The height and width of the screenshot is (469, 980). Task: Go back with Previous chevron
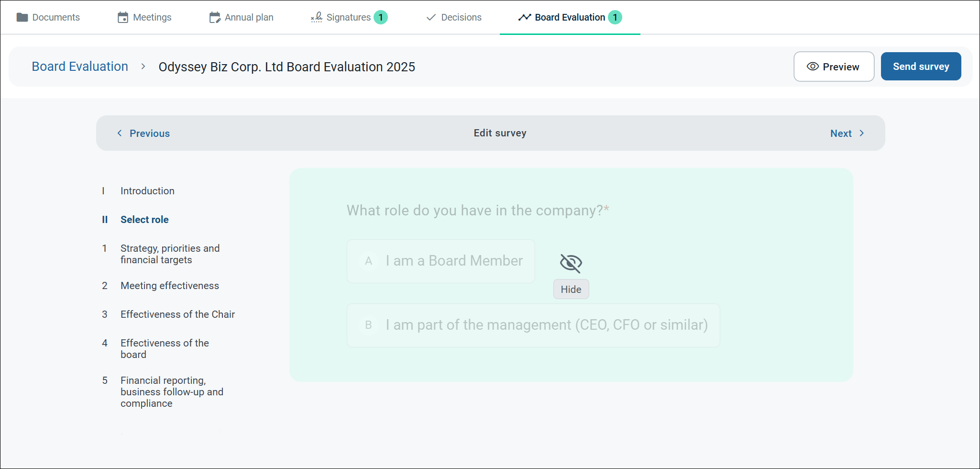click(x=120, y=134)
